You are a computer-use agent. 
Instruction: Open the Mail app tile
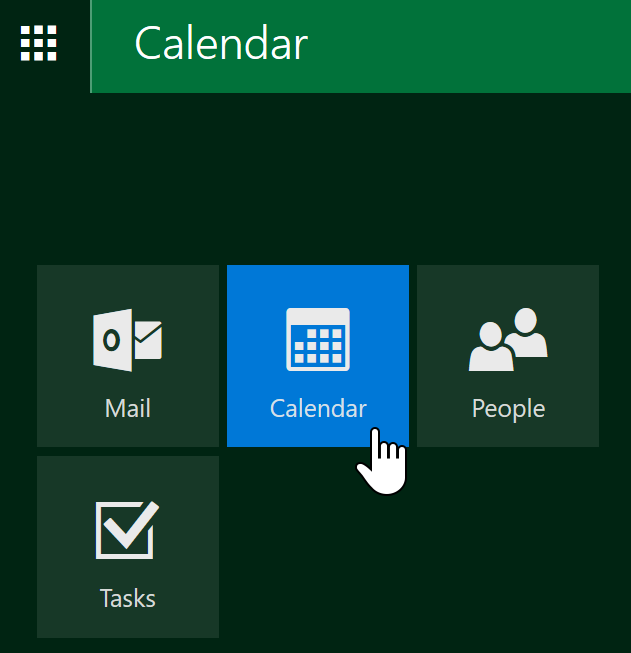pos(128,355)
